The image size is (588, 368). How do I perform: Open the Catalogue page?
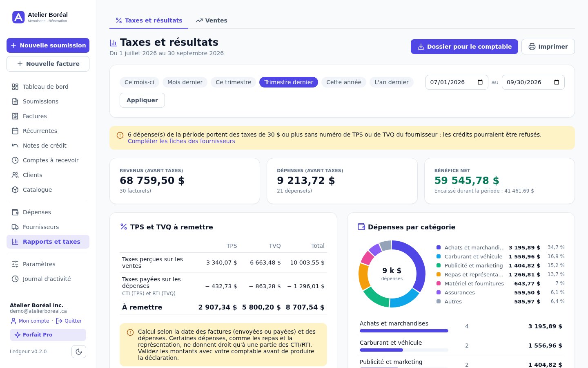point(48,190)
